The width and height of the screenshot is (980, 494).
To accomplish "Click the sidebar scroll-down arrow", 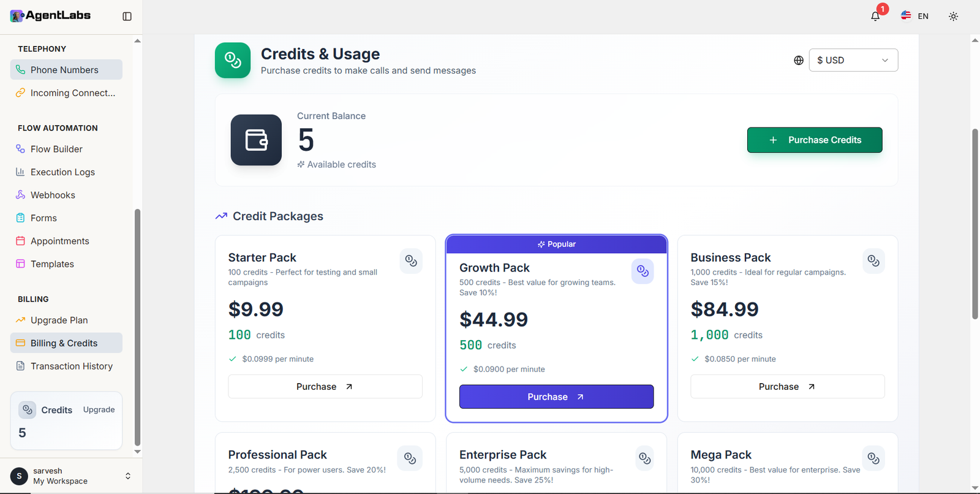I will tap(137, 452).
